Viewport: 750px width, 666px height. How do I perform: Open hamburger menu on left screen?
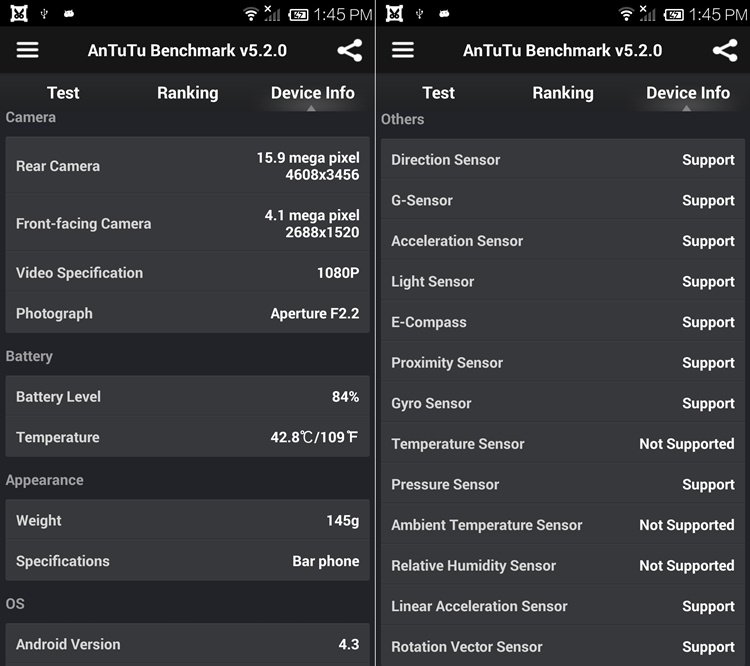(27, 50)
